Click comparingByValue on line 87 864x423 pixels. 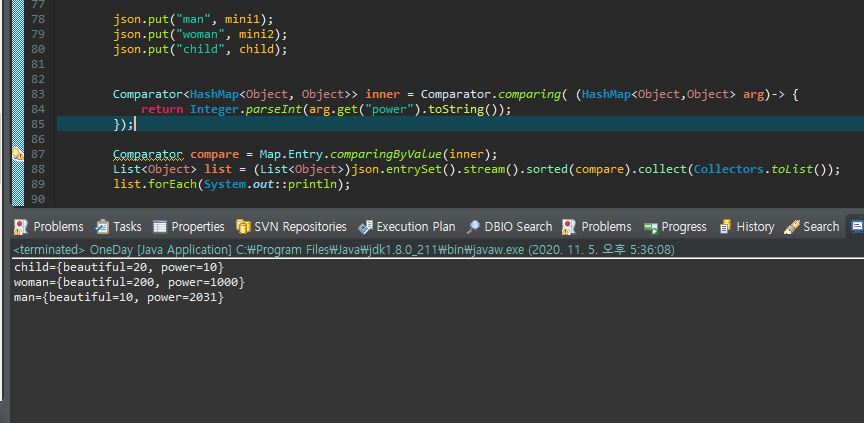pos(386,154)
